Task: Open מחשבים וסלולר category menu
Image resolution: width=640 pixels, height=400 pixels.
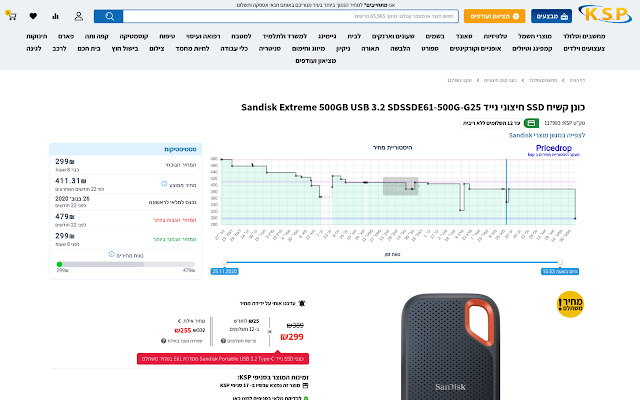Action: pyautogui.click(x=584, y=36)
